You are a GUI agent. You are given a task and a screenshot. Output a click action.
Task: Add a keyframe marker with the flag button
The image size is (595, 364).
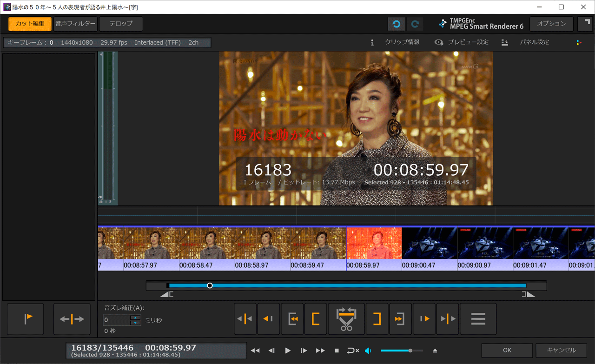[x=26, y=319]
